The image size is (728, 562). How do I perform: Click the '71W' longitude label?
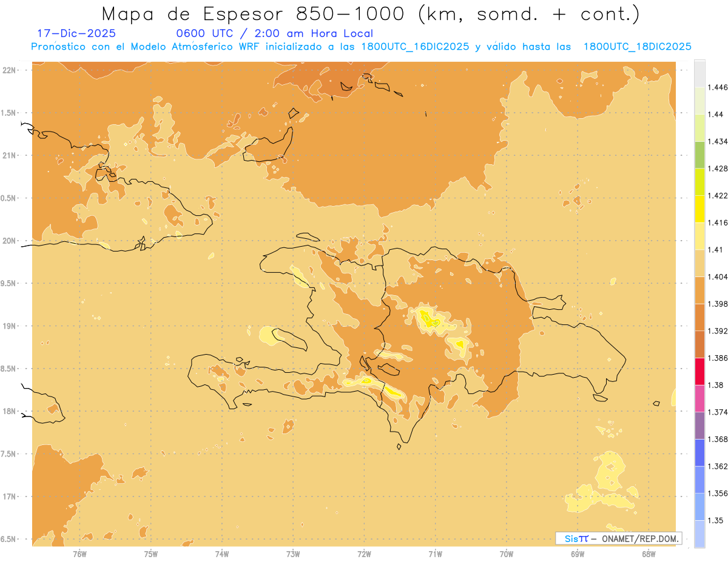pos(435,554)
